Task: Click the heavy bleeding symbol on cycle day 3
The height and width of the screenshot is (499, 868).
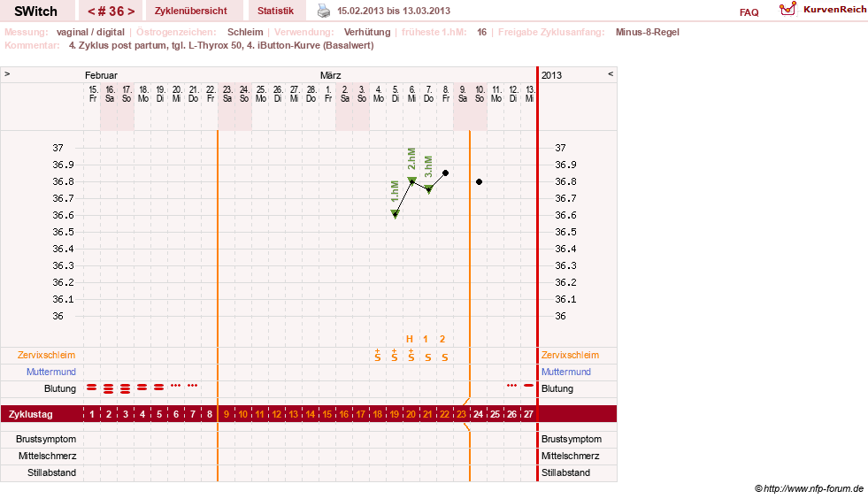Action: pos(126,388)
